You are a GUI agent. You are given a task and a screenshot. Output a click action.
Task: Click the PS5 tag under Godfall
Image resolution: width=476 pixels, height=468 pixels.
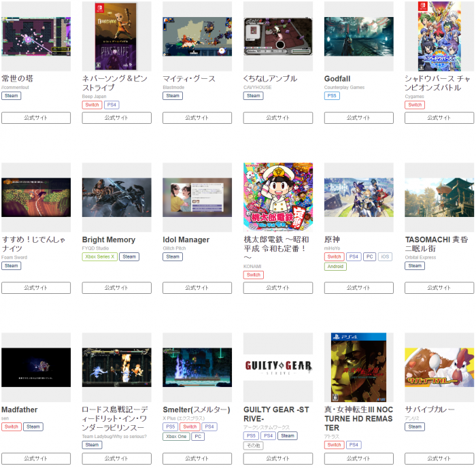[332, 96]
